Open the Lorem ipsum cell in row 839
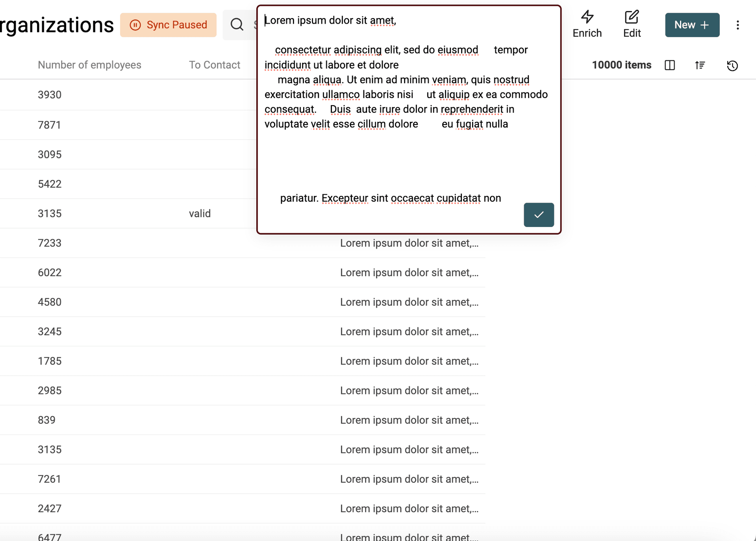This screenshot has height=541, width=756. tap(409, 420)
